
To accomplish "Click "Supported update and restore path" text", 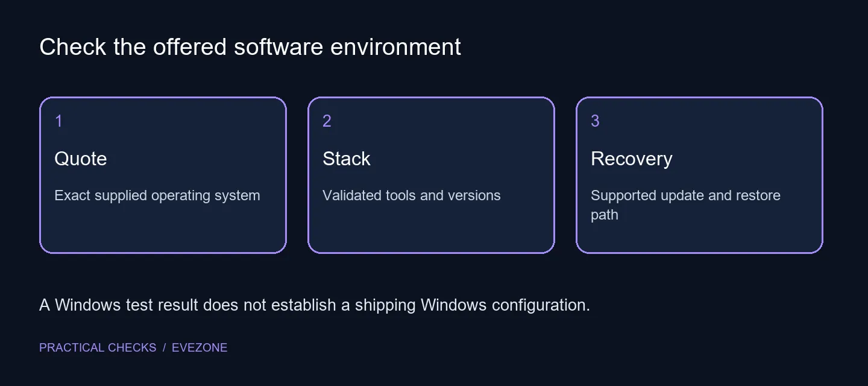I will click(x=685, y=205).
